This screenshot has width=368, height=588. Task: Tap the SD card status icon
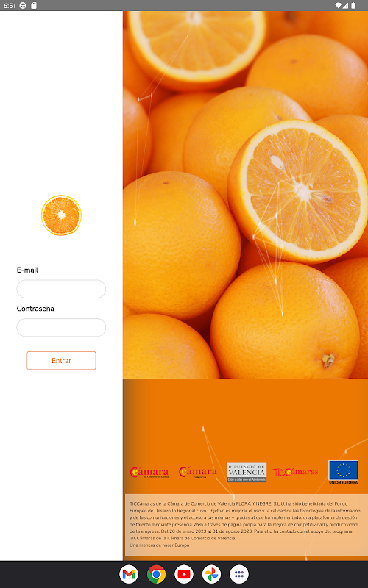point(34,5)
